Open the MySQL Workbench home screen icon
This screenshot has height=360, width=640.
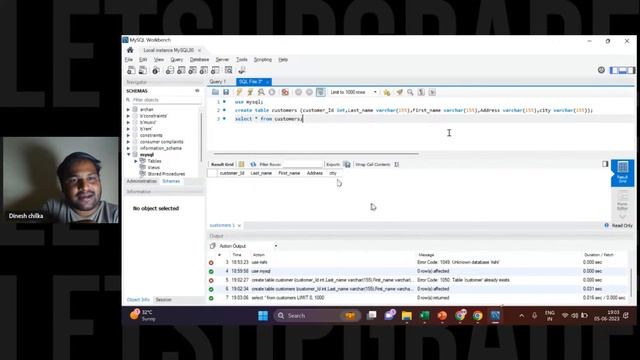pos(130,50)
